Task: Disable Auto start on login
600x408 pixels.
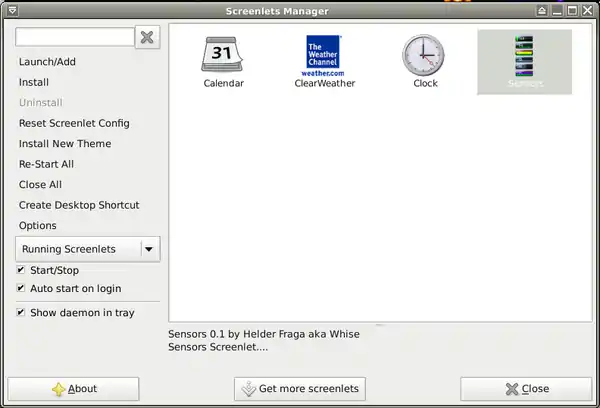Action: [x=22, y=289]
